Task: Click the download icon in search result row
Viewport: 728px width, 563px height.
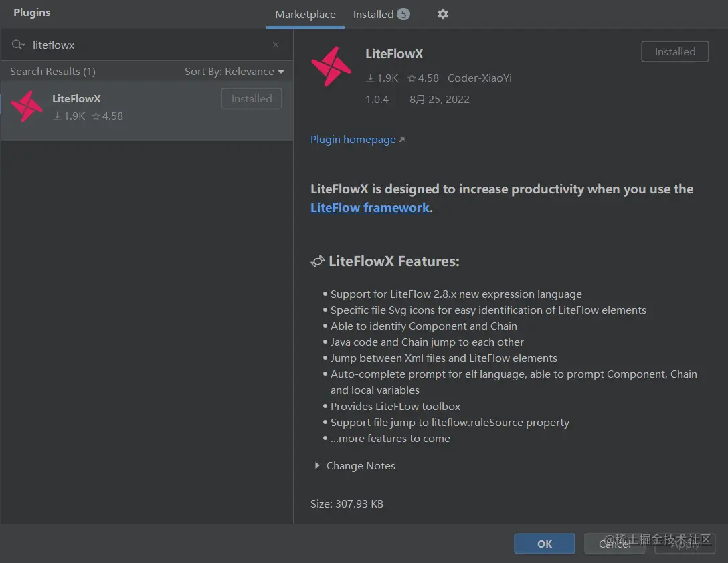Action: tap(57, 116)
